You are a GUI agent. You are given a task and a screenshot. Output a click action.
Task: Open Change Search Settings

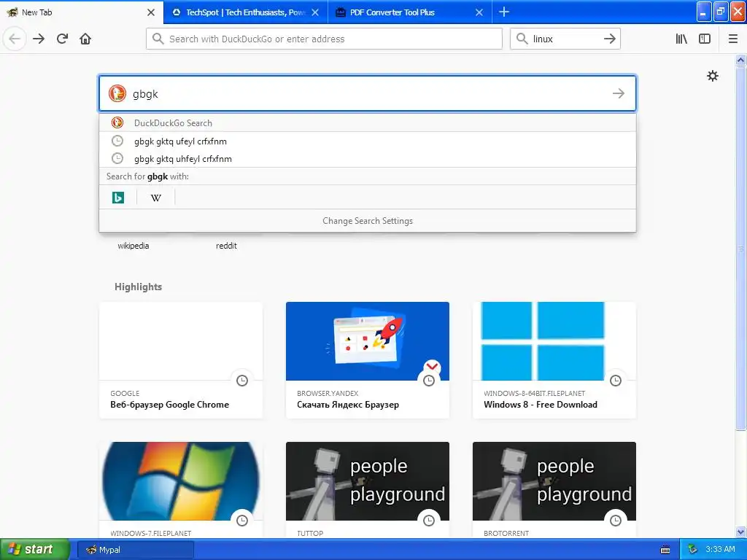point(368,221)
